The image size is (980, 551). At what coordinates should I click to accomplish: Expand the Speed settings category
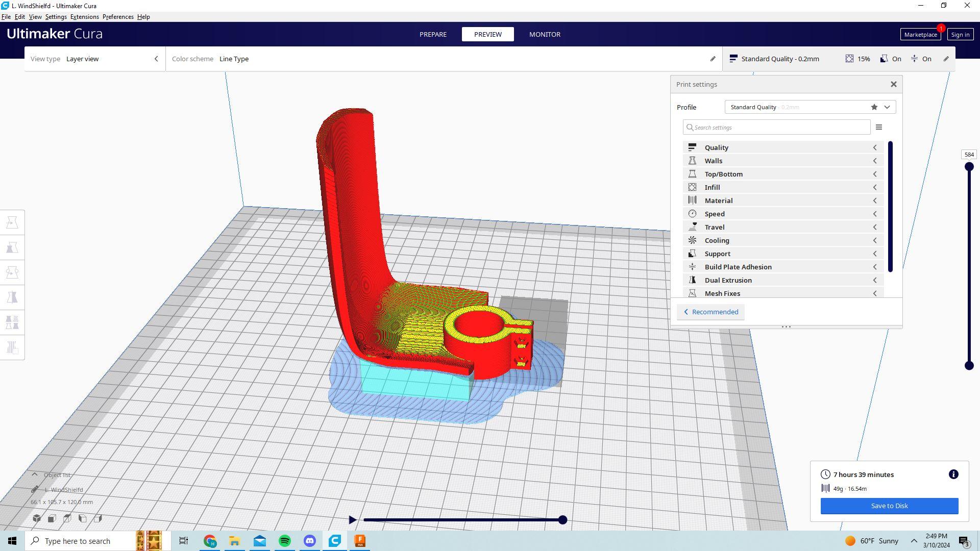783,214
